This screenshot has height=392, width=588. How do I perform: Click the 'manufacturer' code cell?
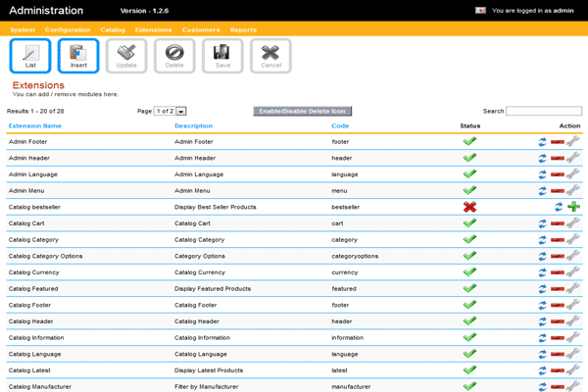pos(351,387)
